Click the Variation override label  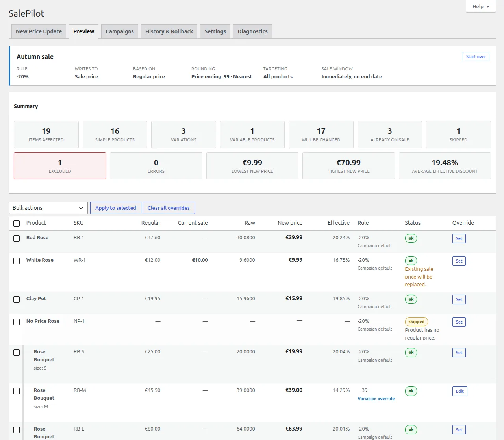tap(376, 399)
